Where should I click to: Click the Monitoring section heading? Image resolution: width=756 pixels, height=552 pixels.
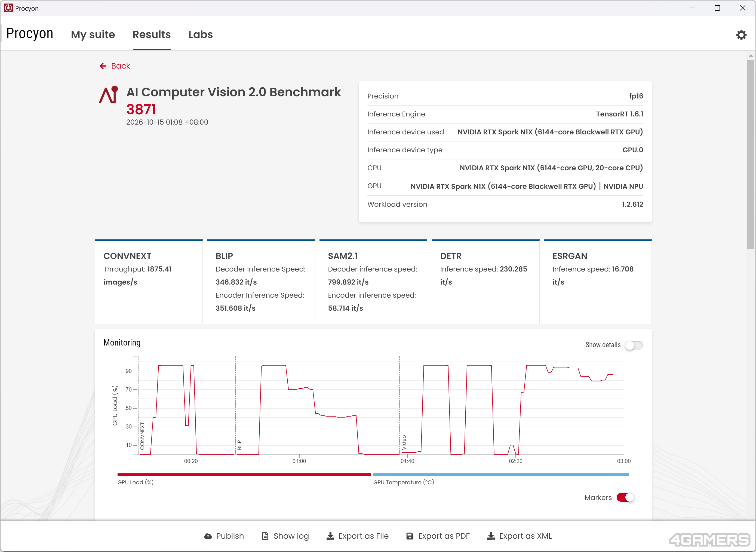tap(122, 343)
